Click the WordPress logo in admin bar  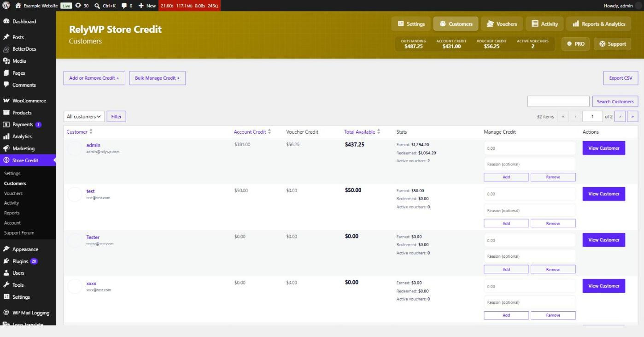6,6
